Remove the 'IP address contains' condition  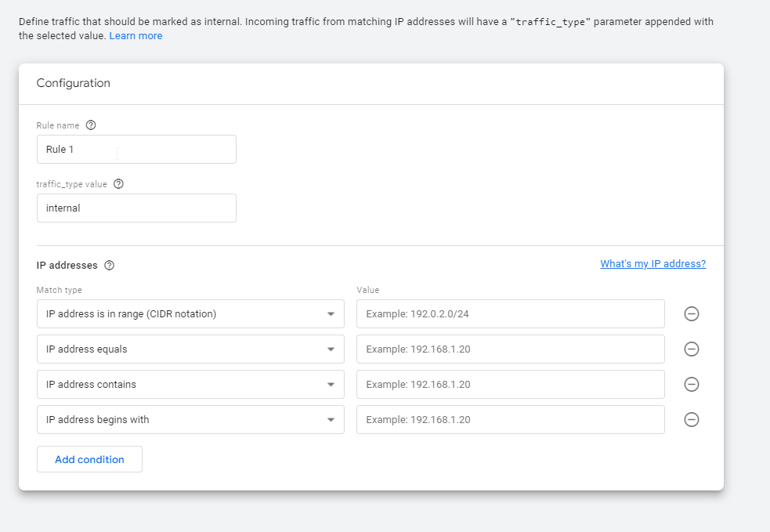click(691, 385)
